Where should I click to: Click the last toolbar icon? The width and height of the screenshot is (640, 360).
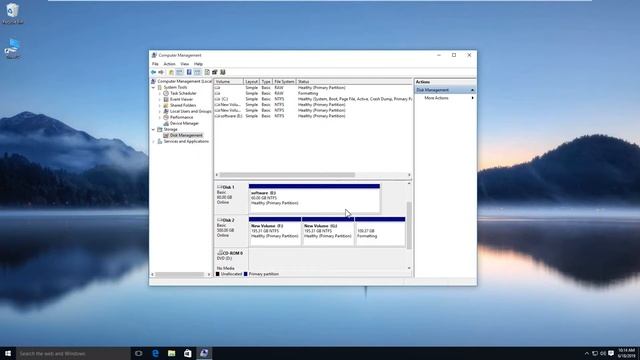coord(223,72)
